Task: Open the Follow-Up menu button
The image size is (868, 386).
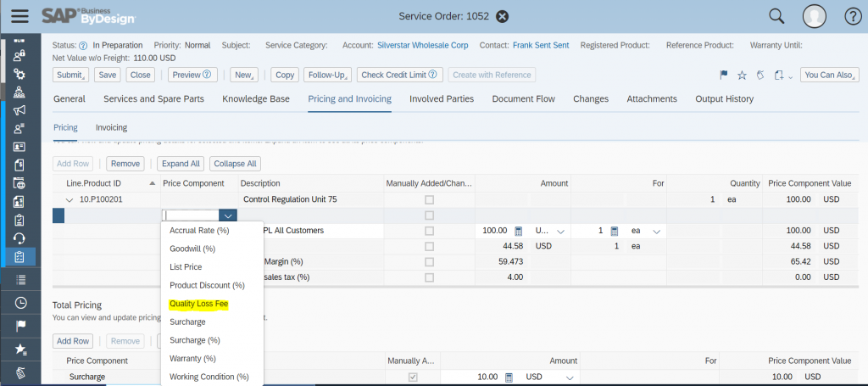Action: click(x=328, y=75)
